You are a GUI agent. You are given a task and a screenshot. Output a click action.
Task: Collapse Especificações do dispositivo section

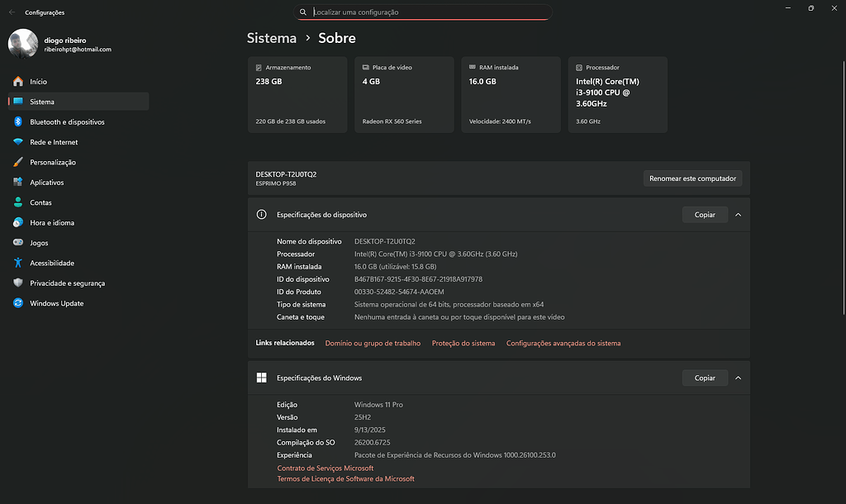738,214
